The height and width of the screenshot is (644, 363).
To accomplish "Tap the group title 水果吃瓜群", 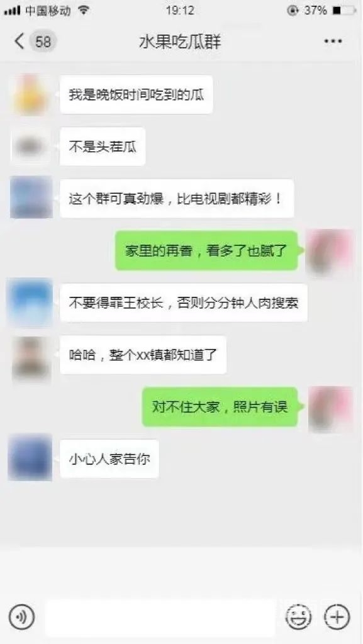I will pyautogui.click(x=180, y=42).
